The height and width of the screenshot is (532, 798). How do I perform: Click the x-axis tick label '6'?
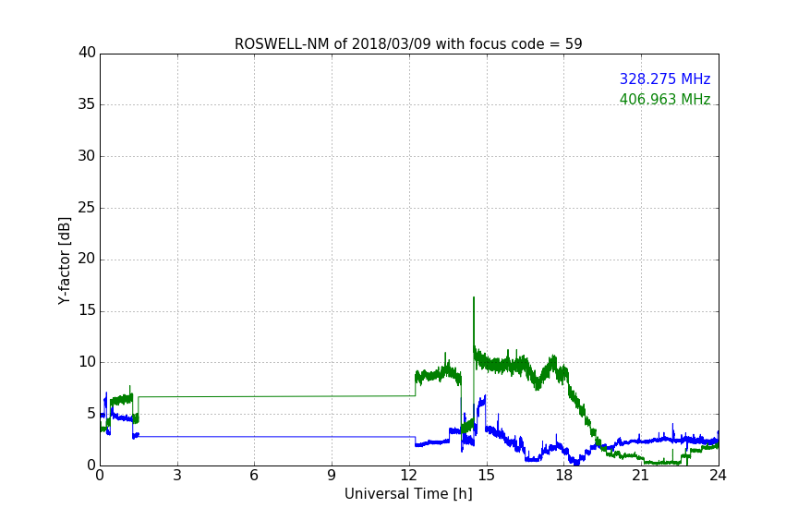point(255,476)
